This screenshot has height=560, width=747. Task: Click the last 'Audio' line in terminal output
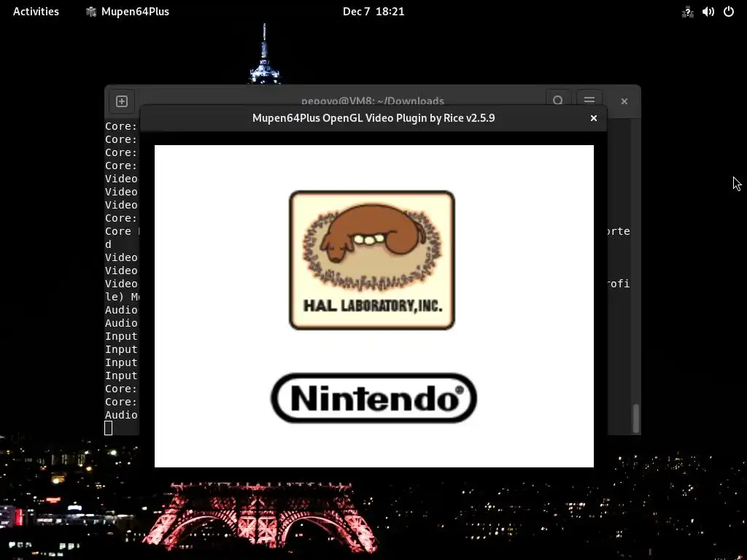[x=122, y=415]
